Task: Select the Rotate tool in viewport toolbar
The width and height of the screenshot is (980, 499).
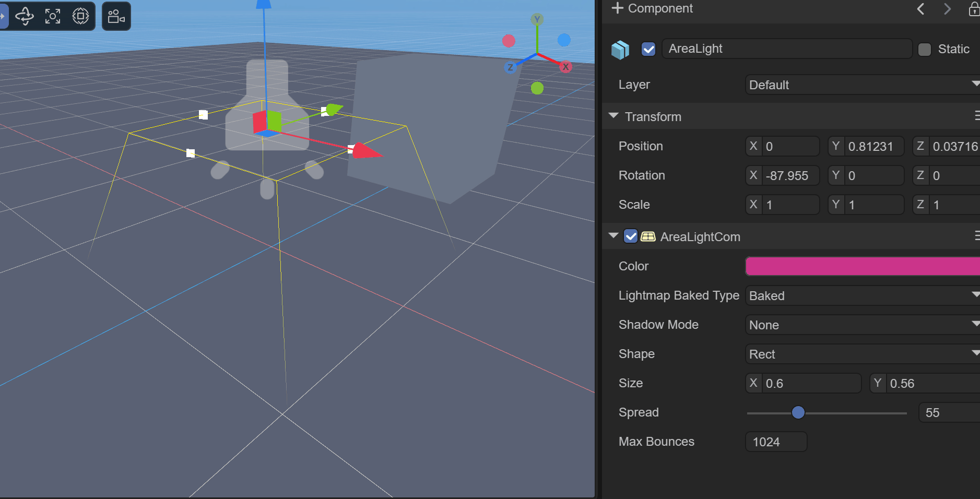Action: point(25,16)
